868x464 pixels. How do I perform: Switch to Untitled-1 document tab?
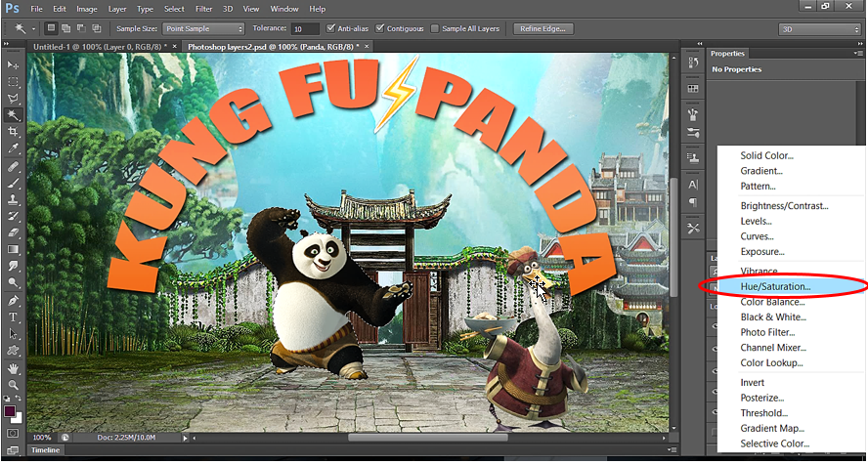pyautogui.click(x=103, y=47)
